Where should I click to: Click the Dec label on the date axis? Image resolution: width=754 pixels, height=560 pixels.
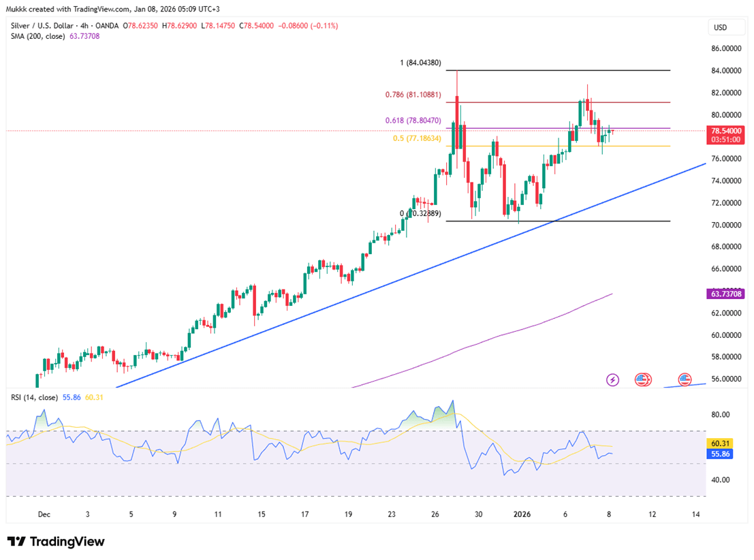pos(45,514)
